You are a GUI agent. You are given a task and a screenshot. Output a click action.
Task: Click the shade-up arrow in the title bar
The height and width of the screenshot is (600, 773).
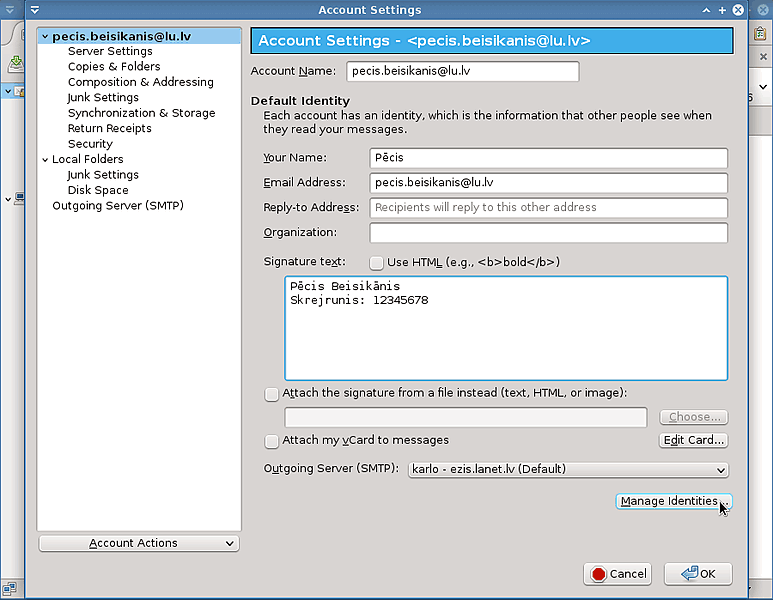(x=706, y=10)
